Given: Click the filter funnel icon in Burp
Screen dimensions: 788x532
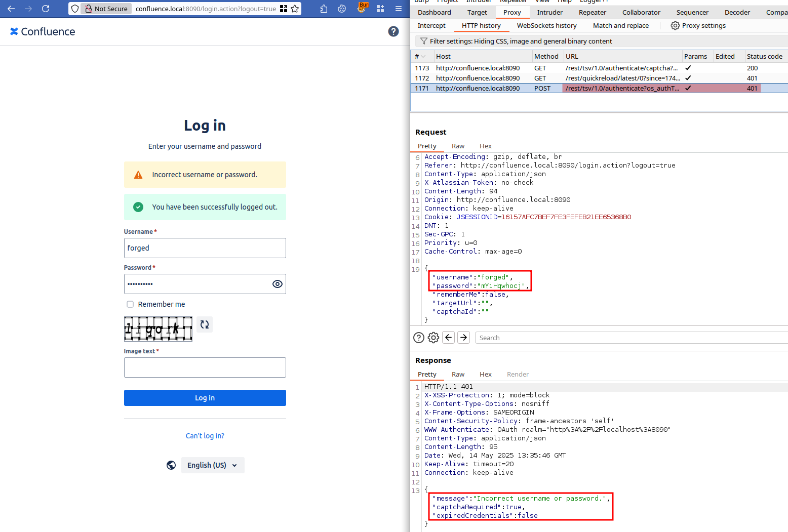Looking at the screenshot, I should tap(424, 41).
